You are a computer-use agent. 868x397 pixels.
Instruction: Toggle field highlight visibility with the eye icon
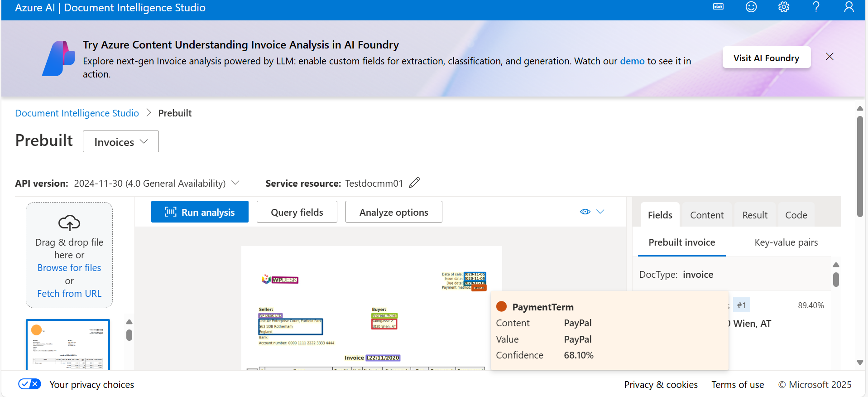[x=585, y=211]
